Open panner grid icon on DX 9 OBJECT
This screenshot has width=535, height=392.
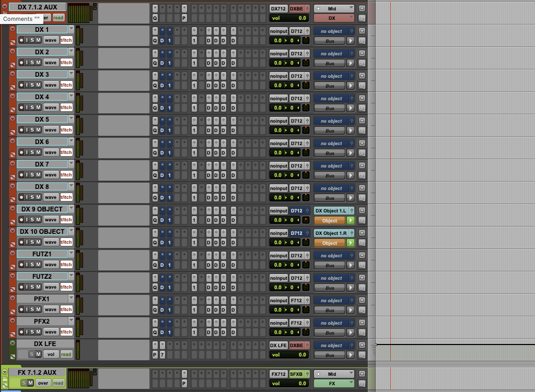306,220
